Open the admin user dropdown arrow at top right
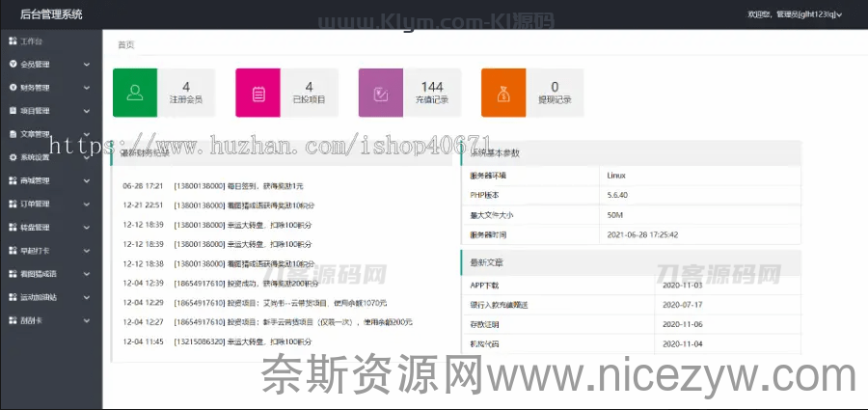868x410 pixels. tap(839, 15)
